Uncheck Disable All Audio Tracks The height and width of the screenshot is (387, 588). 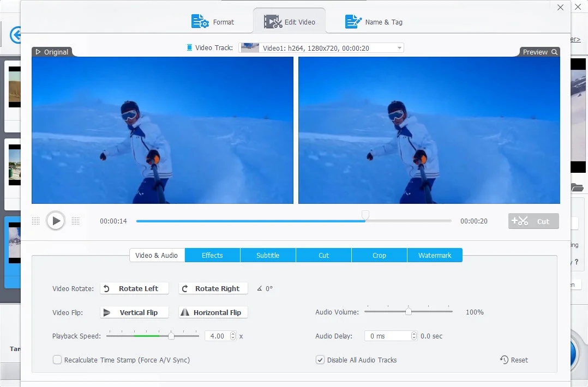coord(320,360)
